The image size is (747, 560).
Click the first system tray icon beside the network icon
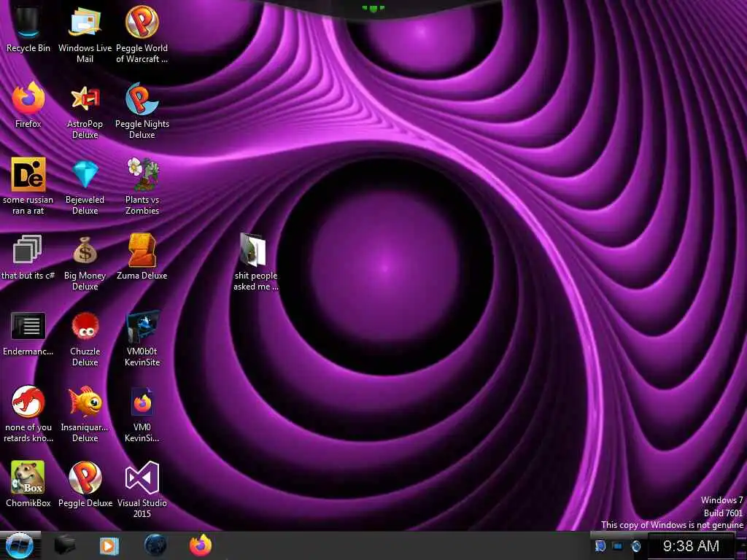point(600,545)
